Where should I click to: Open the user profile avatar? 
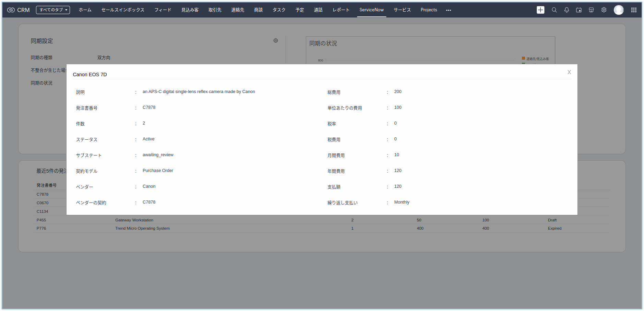(x=619, y=10)
